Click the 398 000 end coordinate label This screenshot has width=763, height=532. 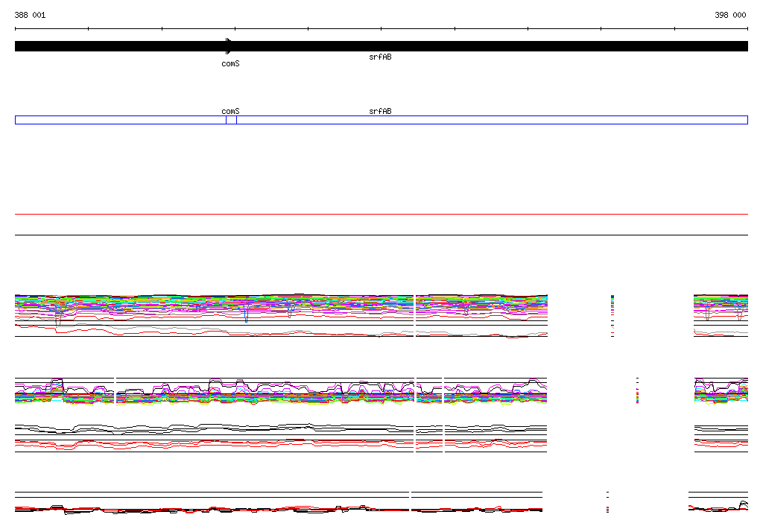coord(730,15)
